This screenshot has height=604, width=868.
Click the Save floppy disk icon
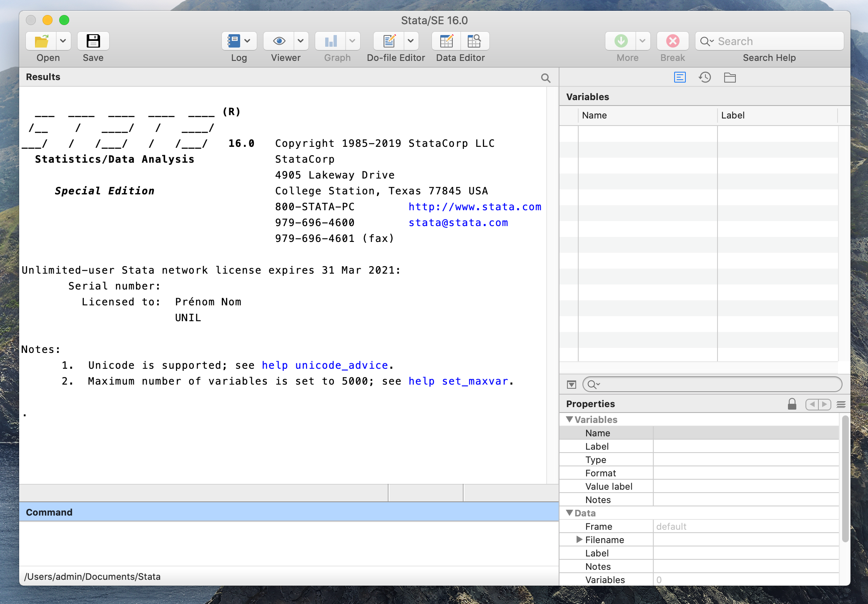click(x=93, y=41)
